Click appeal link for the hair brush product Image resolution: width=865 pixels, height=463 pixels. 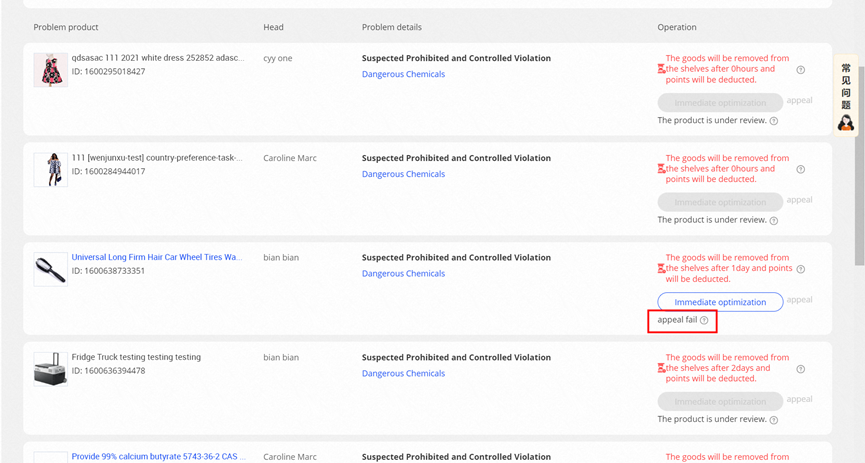click(799, 299)
